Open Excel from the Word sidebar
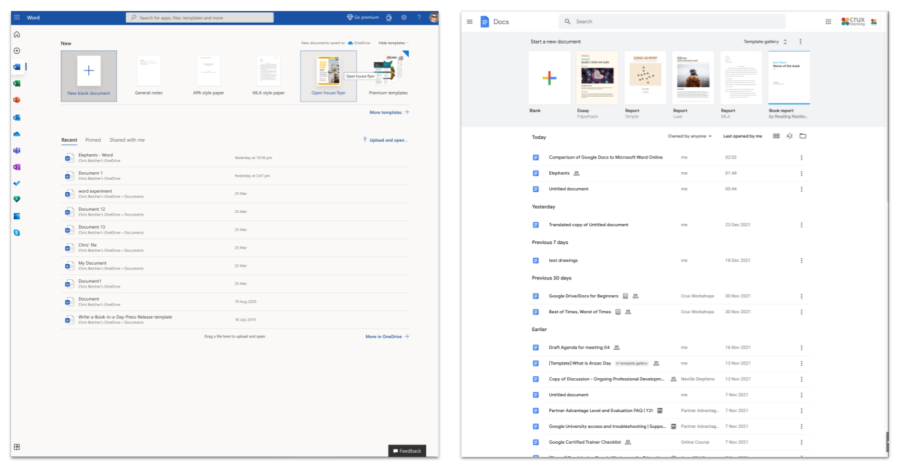900x468 pixels. [x=17, y=84]
